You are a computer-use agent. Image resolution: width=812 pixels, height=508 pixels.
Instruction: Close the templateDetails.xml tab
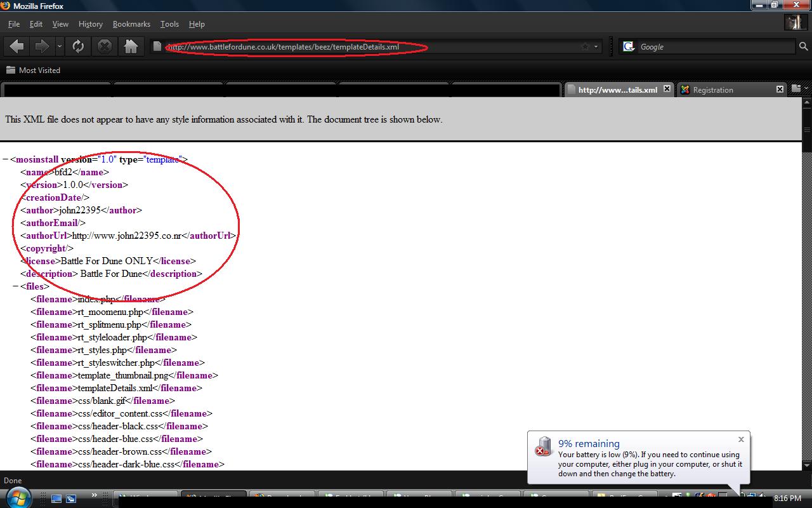667,89
